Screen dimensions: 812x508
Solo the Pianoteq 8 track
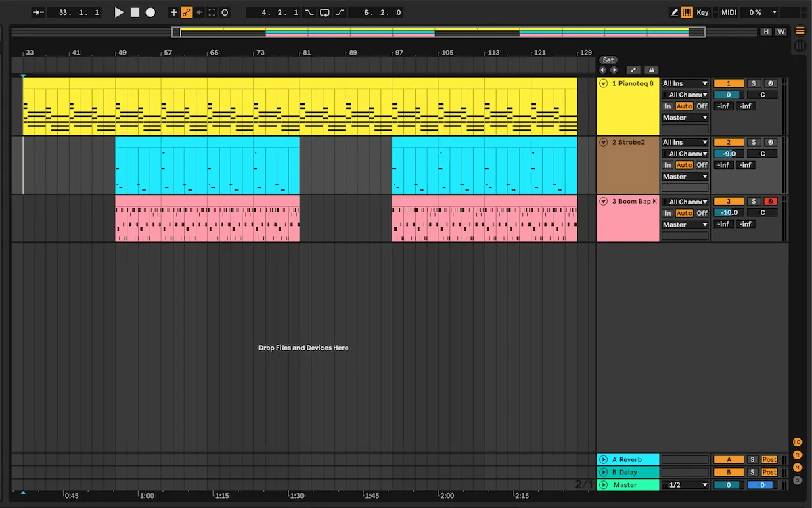click(x=754, y=84)
